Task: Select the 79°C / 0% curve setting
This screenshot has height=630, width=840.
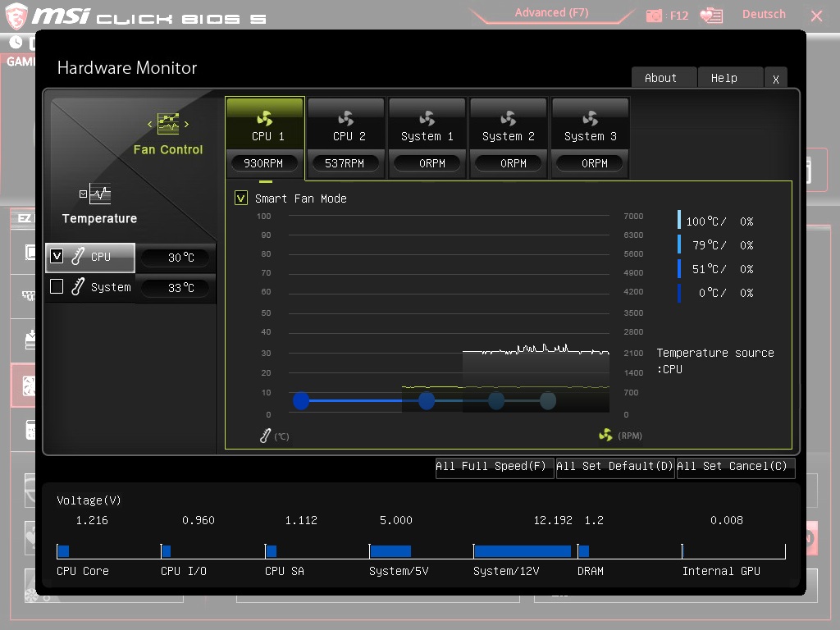Action: click(716, 245)
